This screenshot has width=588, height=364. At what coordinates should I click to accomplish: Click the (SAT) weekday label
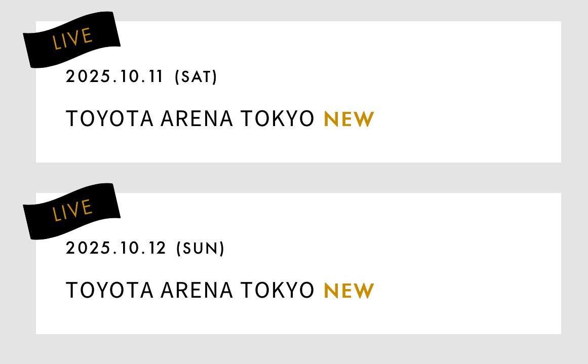196,76
